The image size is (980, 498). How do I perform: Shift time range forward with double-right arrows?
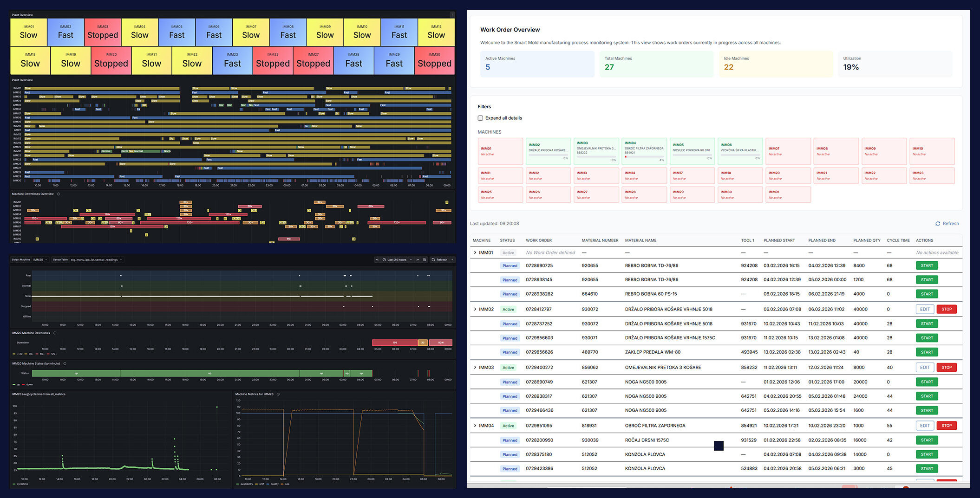pyautogui.click(x=417, y=260)
